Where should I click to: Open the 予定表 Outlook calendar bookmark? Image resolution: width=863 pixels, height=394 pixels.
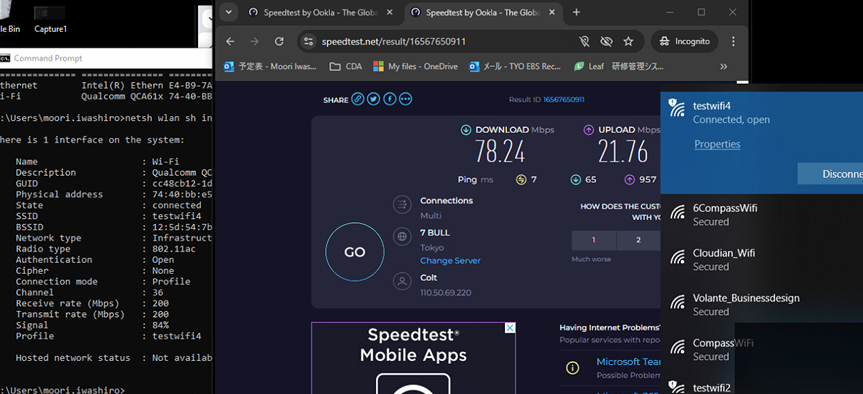[x=270, y=66]
